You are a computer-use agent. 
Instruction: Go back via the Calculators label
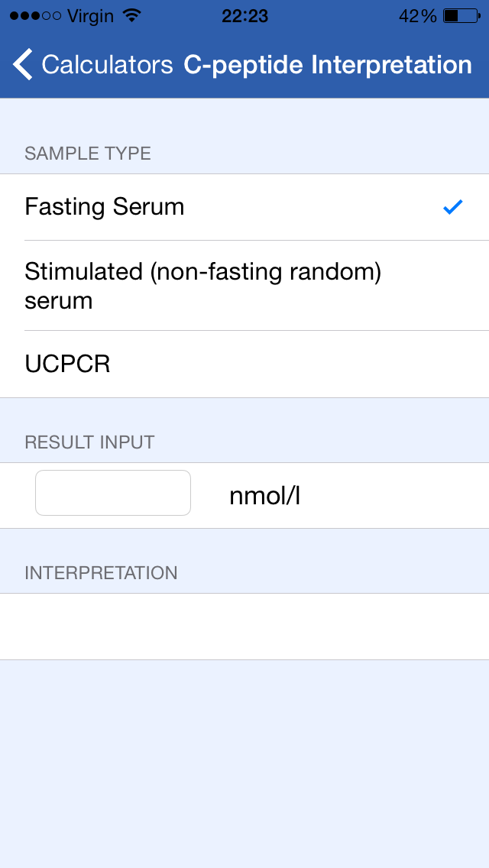click(x=107, y=65)
